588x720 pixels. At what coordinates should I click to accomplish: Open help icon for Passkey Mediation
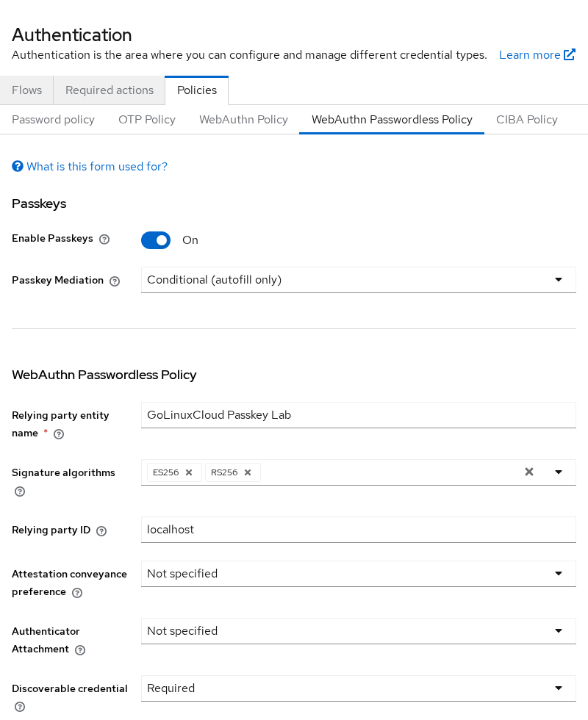click(x=115, y=281)
